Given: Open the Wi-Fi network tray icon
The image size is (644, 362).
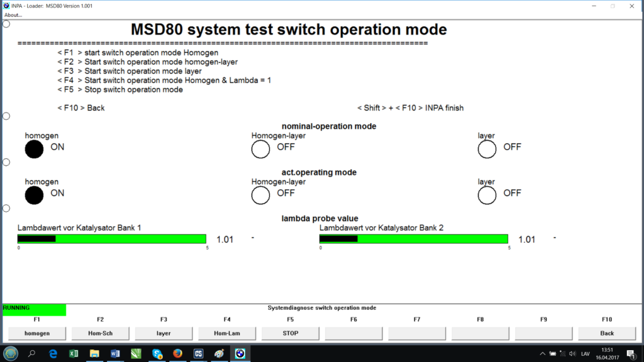Looking at the screenshot, I should pos(563,353).
